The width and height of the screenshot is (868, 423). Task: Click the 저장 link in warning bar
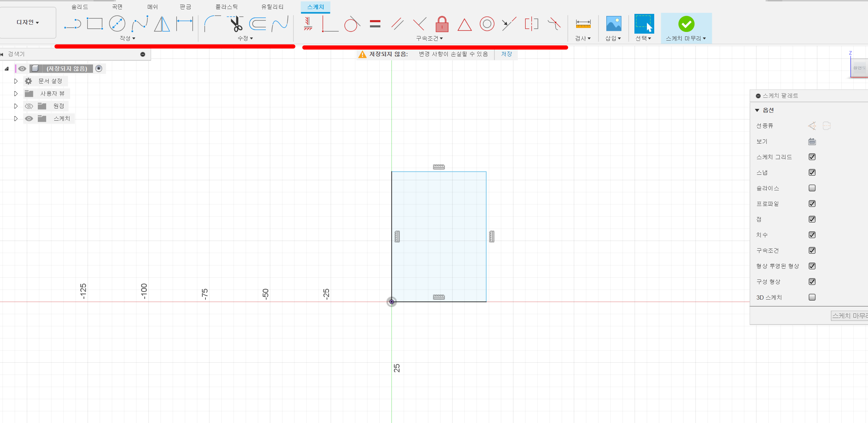click(506, 54)
